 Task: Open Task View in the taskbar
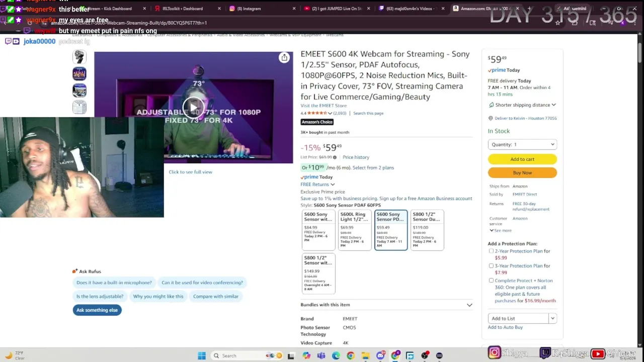[291, 355]
